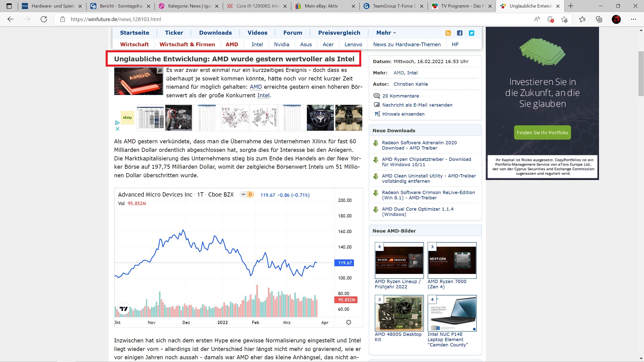
Task: Click Finden Sie Ihr Portfolio button
Action: (542, 132)
